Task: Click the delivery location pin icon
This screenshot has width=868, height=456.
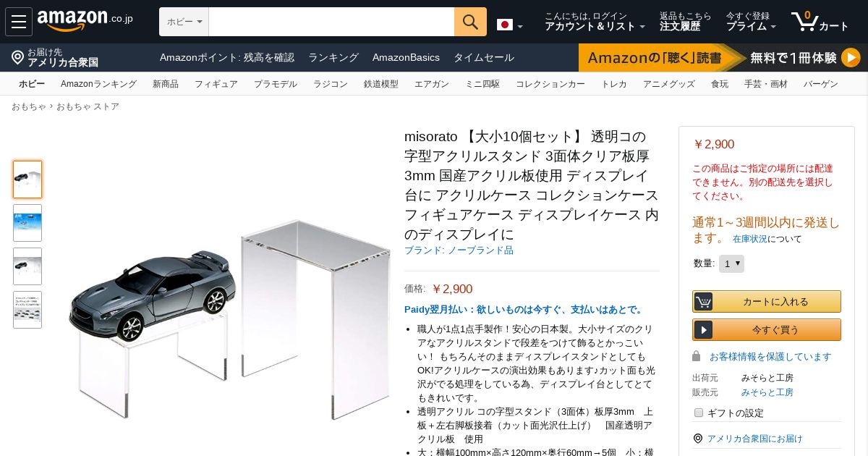Action: point(18,57)
